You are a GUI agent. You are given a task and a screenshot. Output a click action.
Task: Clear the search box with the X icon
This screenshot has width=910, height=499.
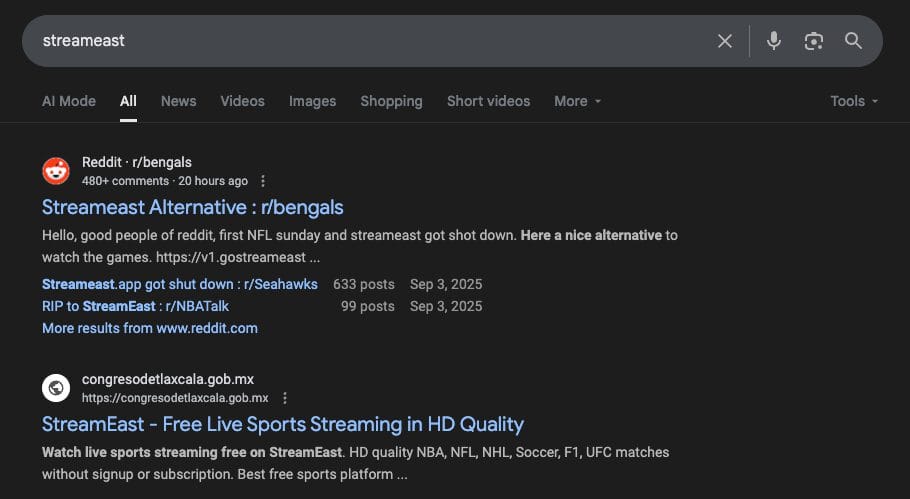(724, 41)
